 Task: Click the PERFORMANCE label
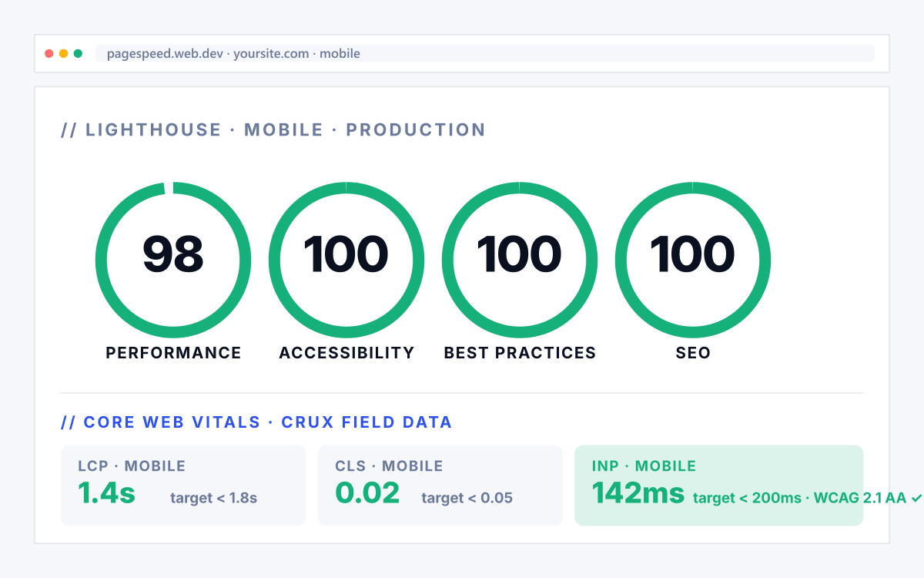[x=173, y=353]
